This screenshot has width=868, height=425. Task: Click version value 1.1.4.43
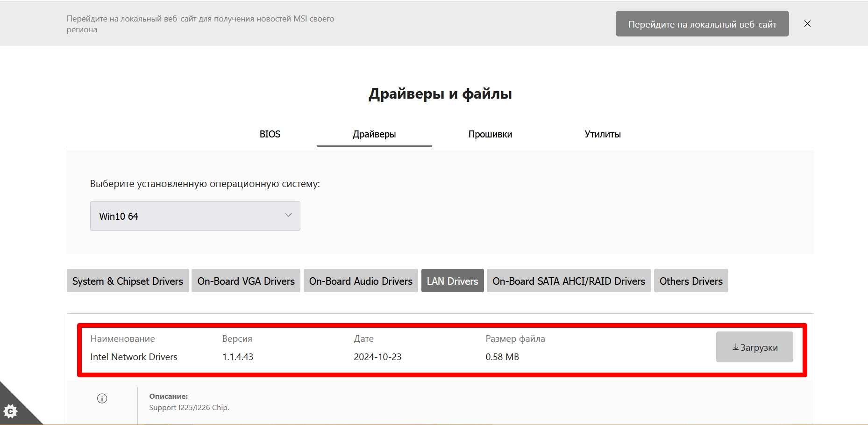point(238,357)
